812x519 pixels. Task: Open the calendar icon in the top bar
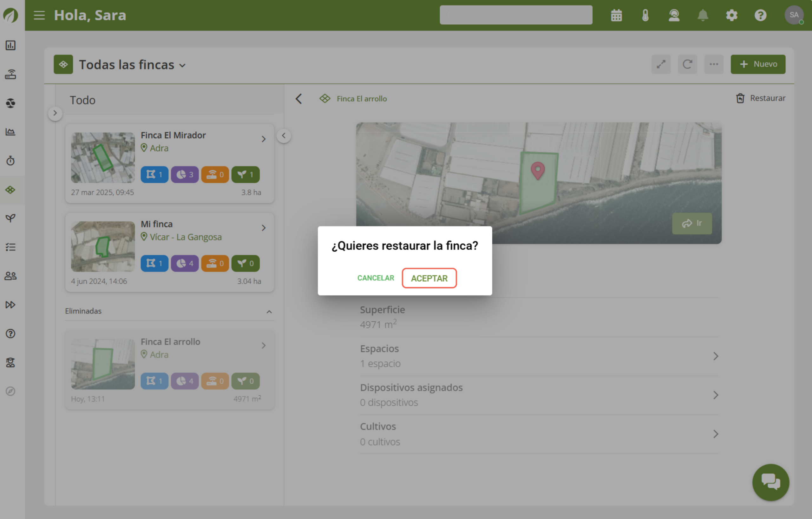pyautogui.click(x=616, y=15)
